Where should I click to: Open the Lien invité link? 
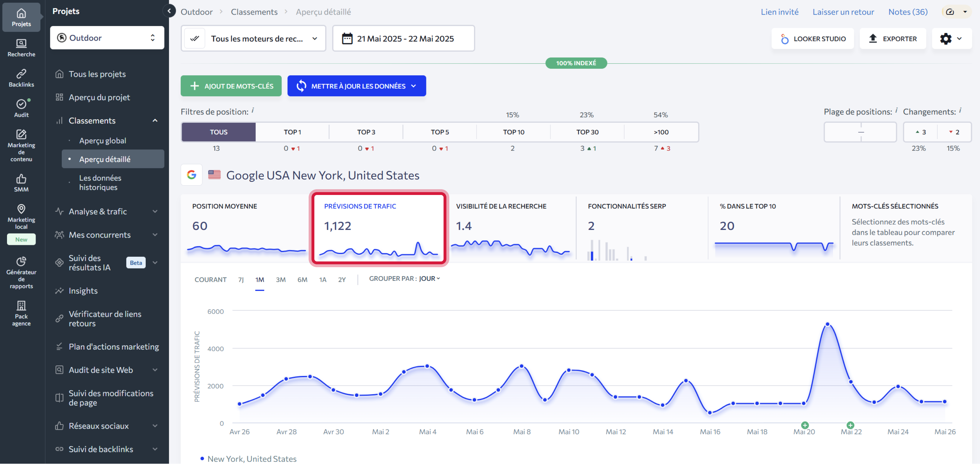(780, 12)
